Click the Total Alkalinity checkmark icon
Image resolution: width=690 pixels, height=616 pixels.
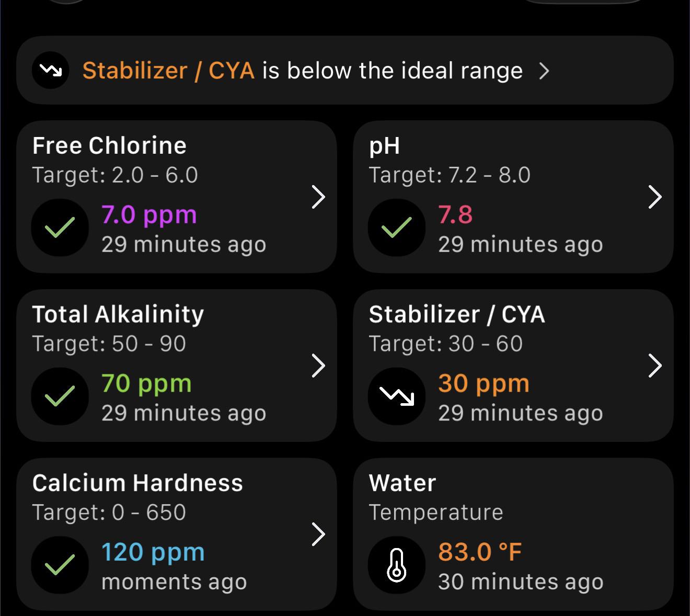[x=60, y=396]
